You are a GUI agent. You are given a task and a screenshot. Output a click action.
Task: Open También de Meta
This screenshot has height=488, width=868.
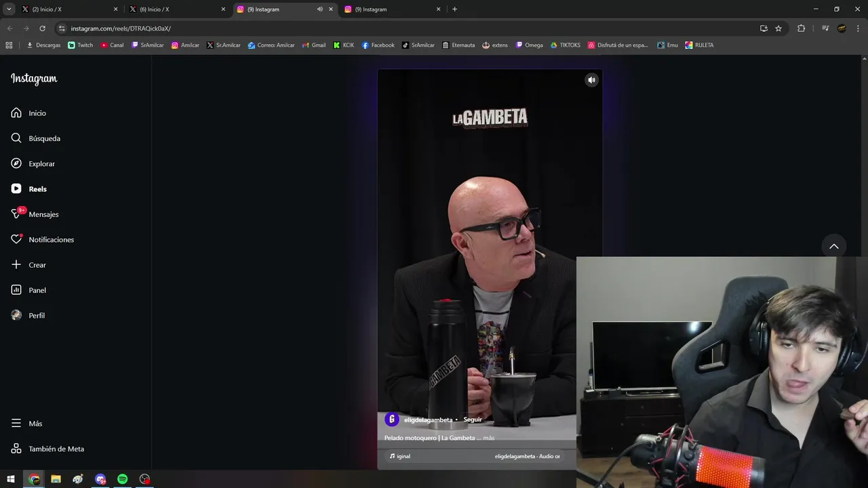[x=47, y=449]
